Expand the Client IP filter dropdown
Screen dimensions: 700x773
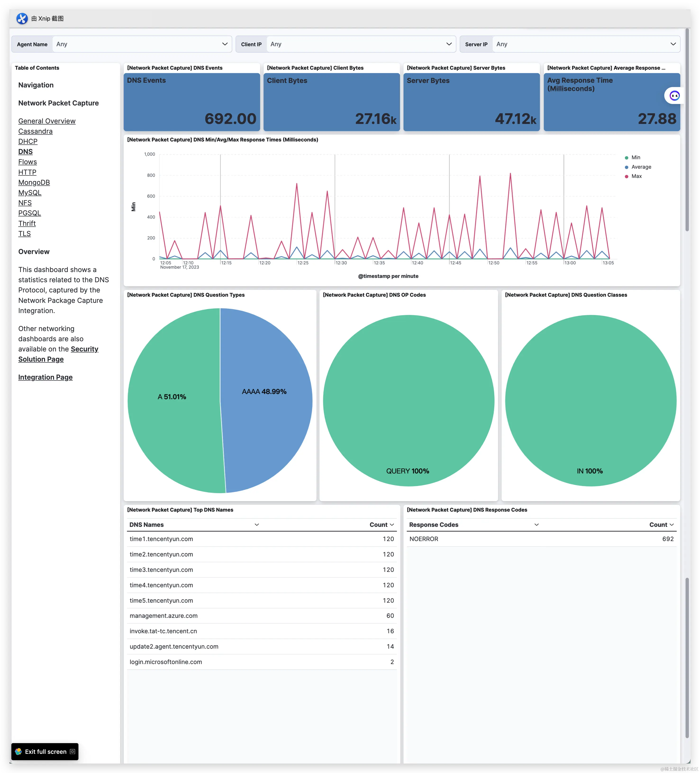[x=449, y=44]
